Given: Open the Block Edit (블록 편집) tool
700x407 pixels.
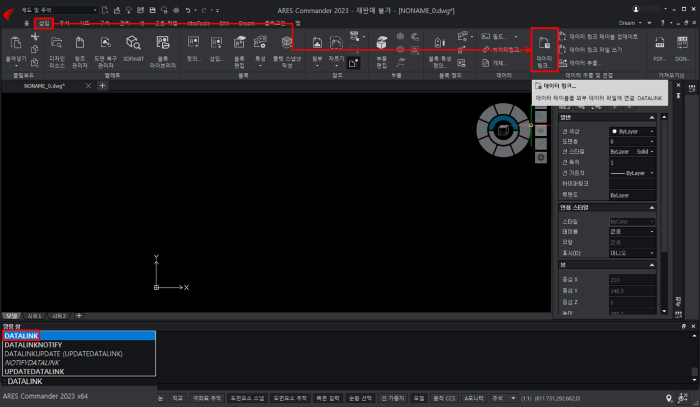Looking at the screenshot, I should click(239, 52).
